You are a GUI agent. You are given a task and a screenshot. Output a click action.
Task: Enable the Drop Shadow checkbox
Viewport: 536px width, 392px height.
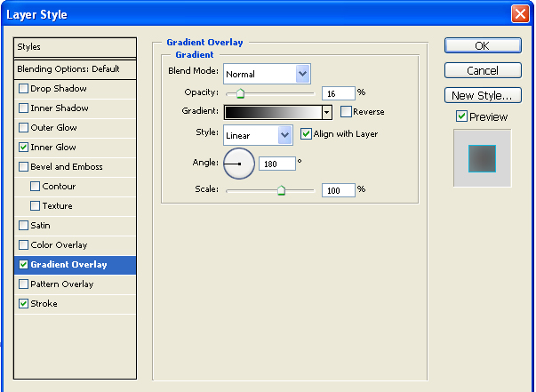pyautogui.click(x=24, y=89)
